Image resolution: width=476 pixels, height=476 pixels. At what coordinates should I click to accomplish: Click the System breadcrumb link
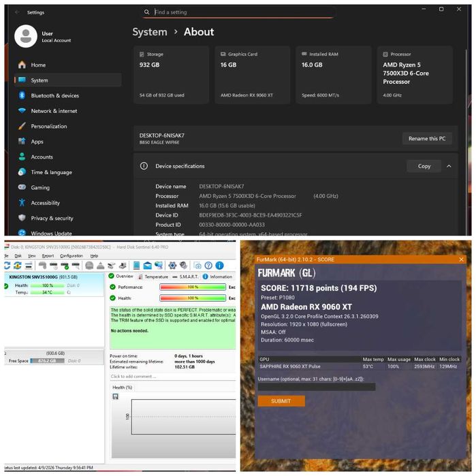(x=150, y=32)
